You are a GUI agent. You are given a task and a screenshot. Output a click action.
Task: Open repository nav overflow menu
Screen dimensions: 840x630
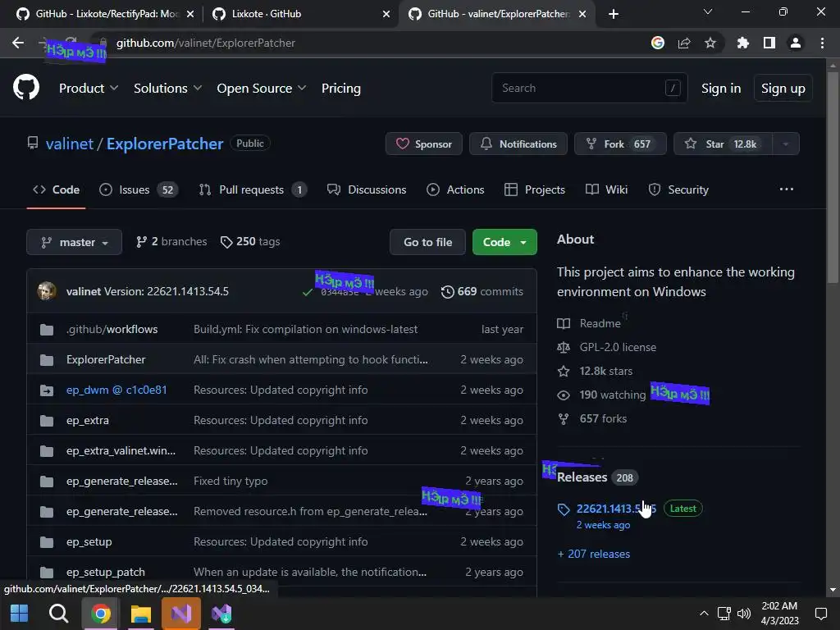(x=787, y=189)
